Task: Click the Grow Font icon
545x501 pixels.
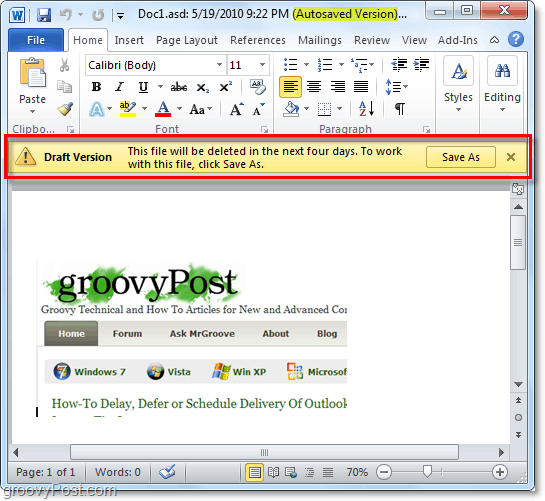Action: coord(237,109)
